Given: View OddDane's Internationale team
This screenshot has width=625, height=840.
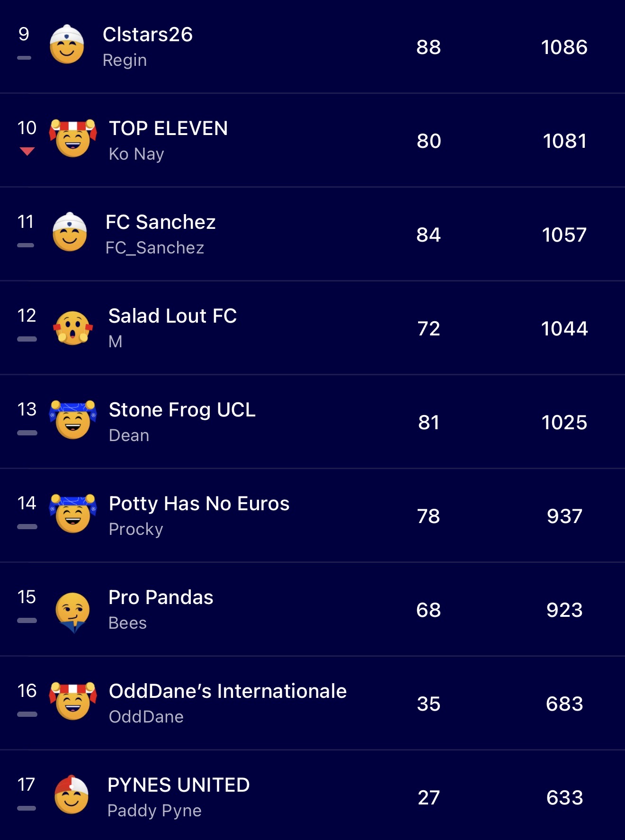Looking at the screenshot, I should point(228,691).
